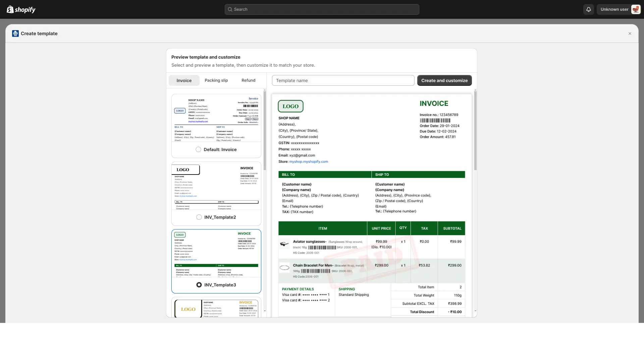Click the Total Weight label
This screenshot has width=644, height=343.
click(x=424, y=295)
